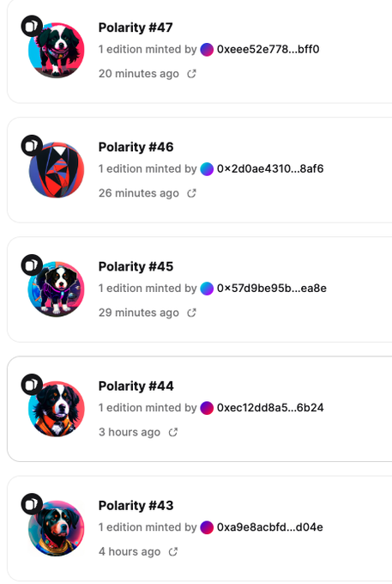392x584 pixels.
Task: Click edition badge icon on Polarity #47 thumbnail
Action: tap(32, 26)
